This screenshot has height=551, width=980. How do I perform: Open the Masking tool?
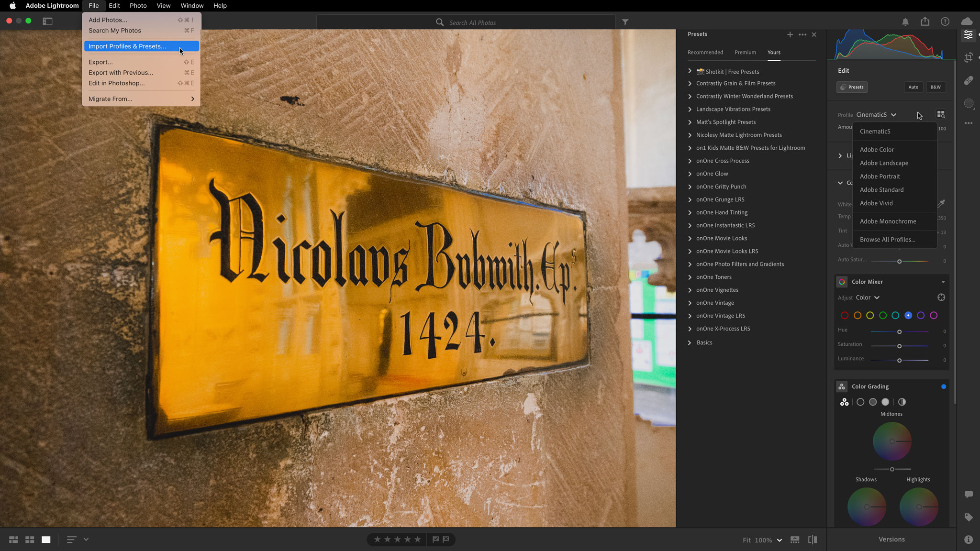tap(969, 103)
